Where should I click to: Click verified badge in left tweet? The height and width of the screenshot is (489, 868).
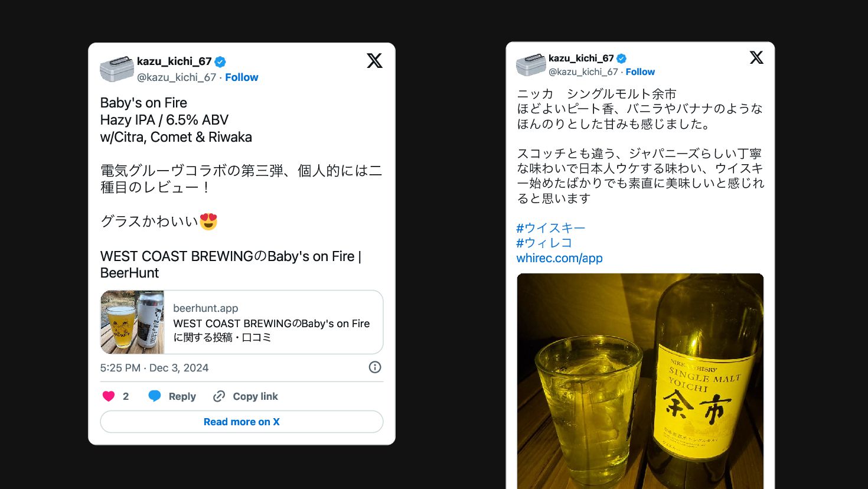tap(220, 61)
